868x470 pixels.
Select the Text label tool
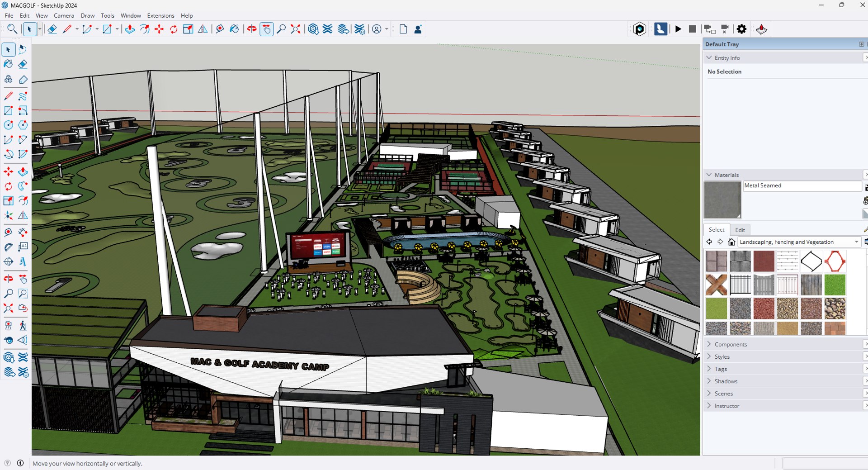click(23, 247)
